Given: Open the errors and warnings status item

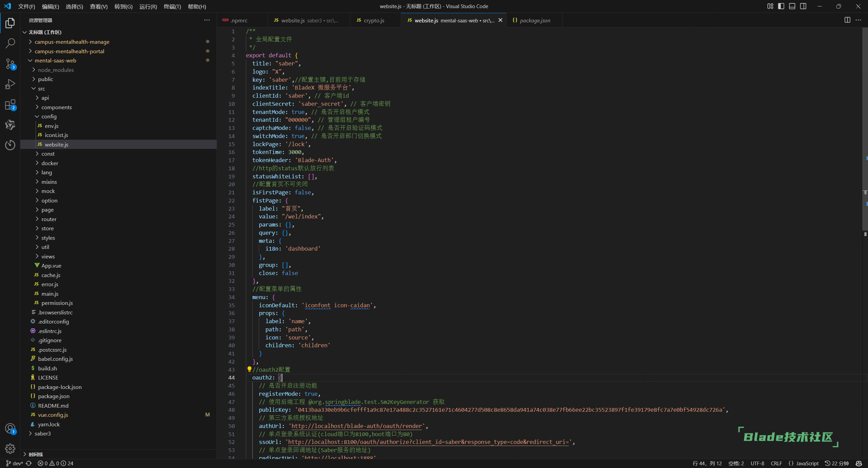Looking at the screenshot, I should pyautogui.click(x=56, y=463).
